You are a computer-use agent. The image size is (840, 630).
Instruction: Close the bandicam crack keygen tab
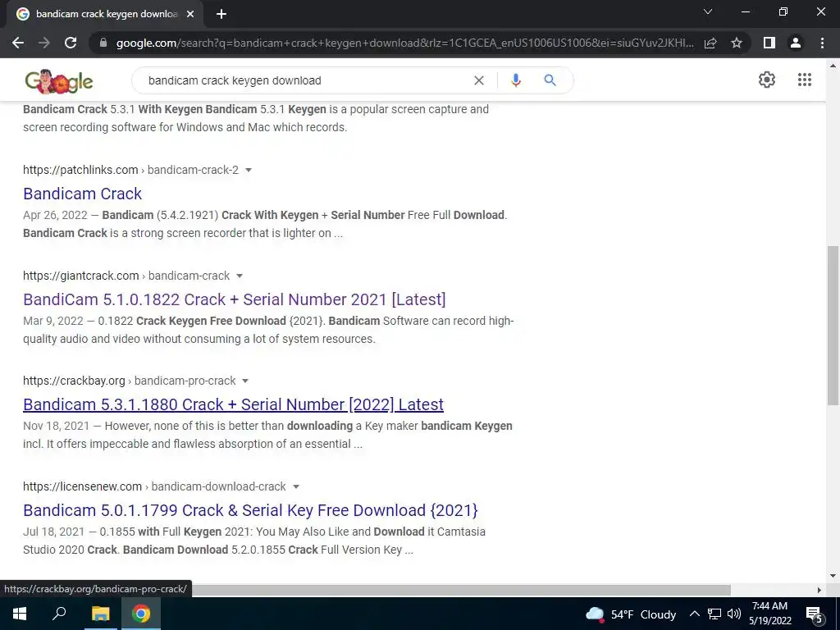pos(190,15)
